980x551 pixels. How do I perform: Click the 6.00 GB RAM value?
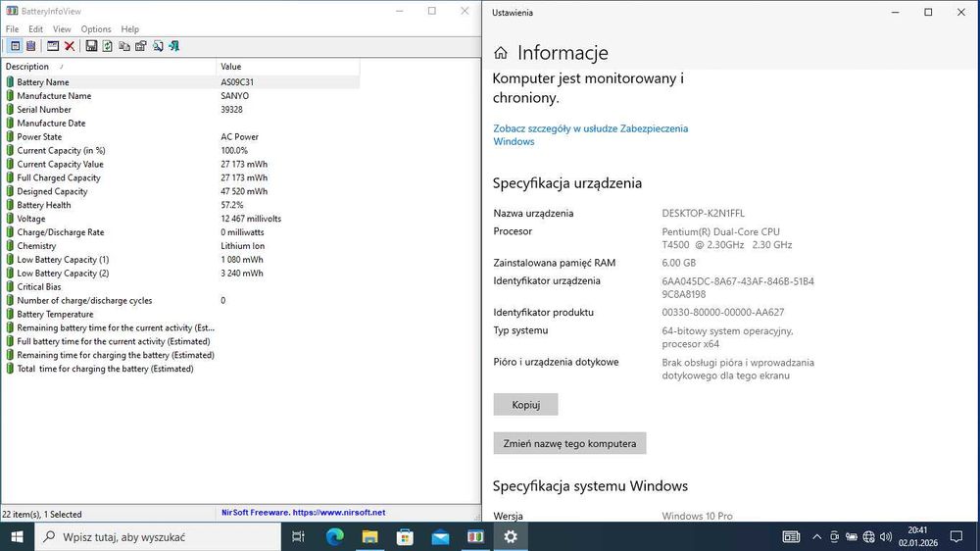(679, 263)
